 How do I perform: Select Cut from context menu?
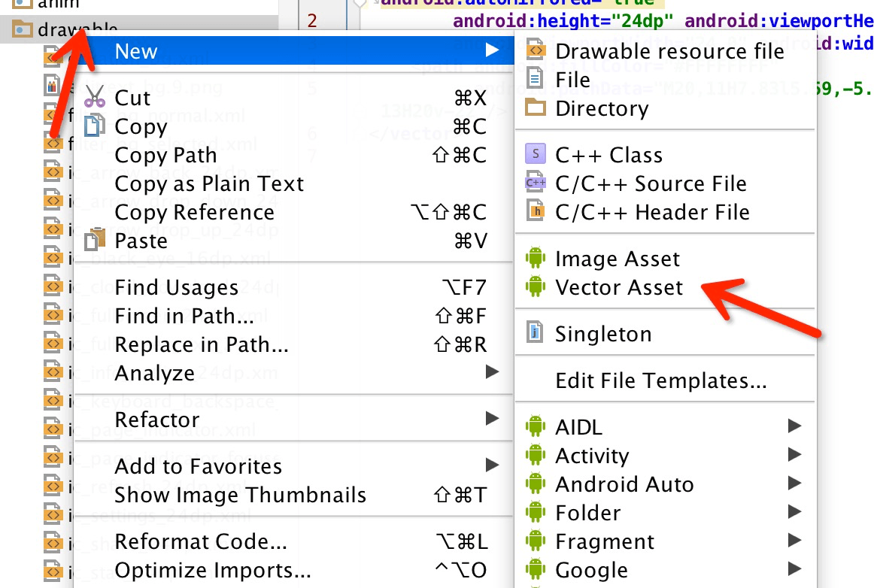293,98
